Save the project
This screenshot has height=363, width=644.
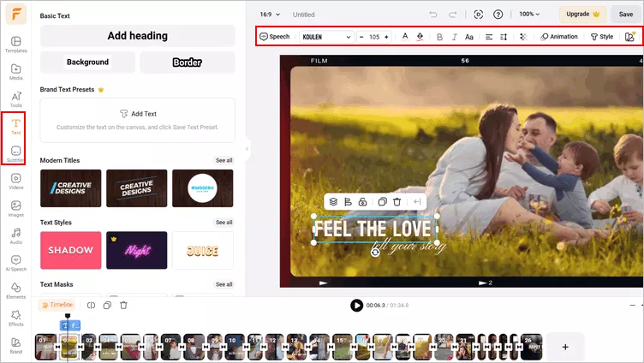626,14
